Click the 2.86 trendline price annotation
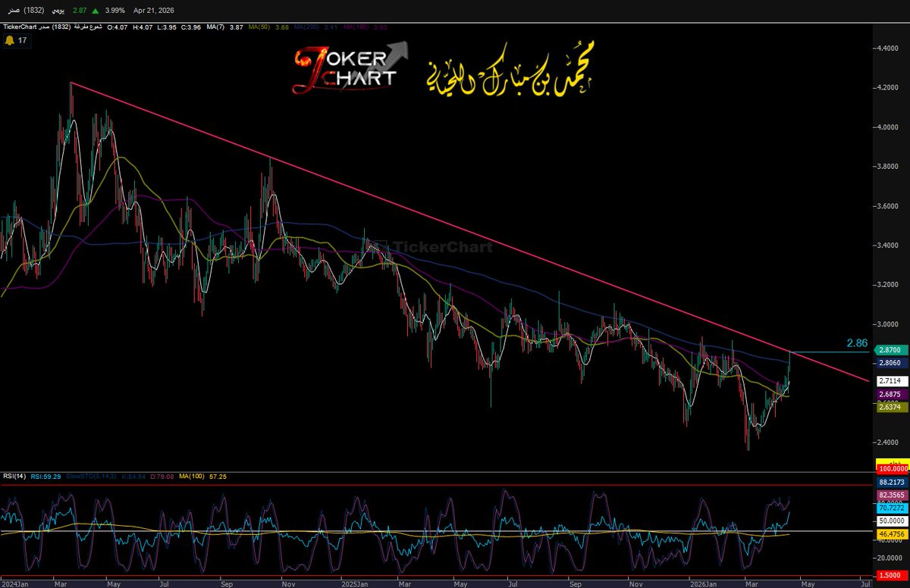The width and height of the screenshot is (910, 588). (x=856, y=343)
